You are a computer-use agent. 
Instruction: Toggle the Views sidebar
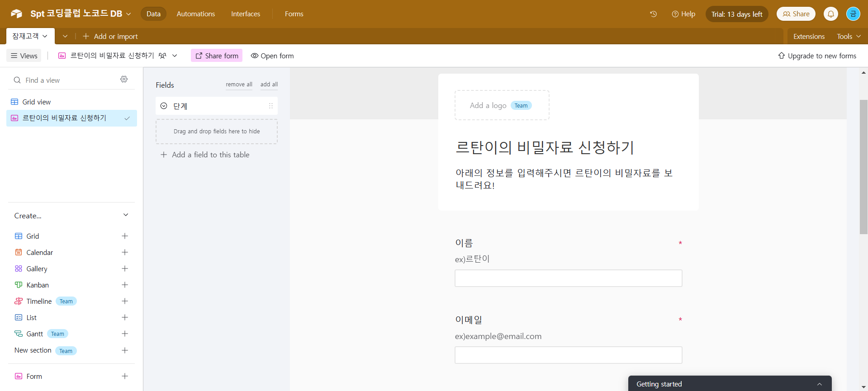tap(24, 56)
